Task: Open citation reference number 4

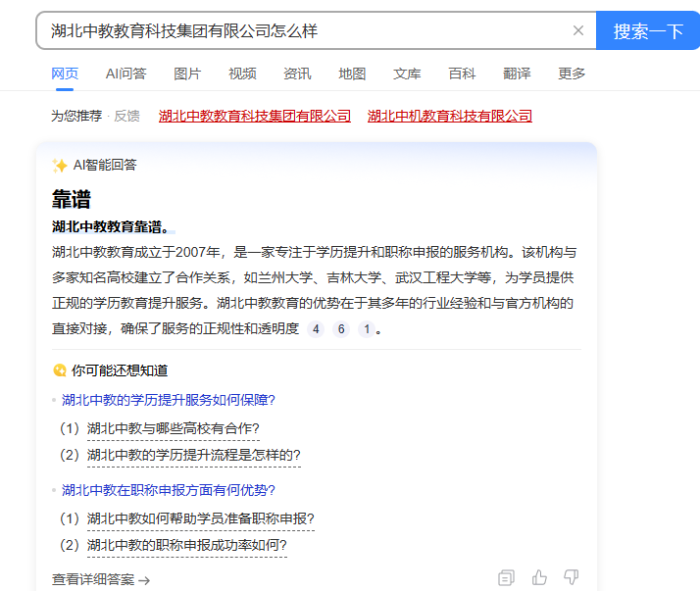Action: 316,329
